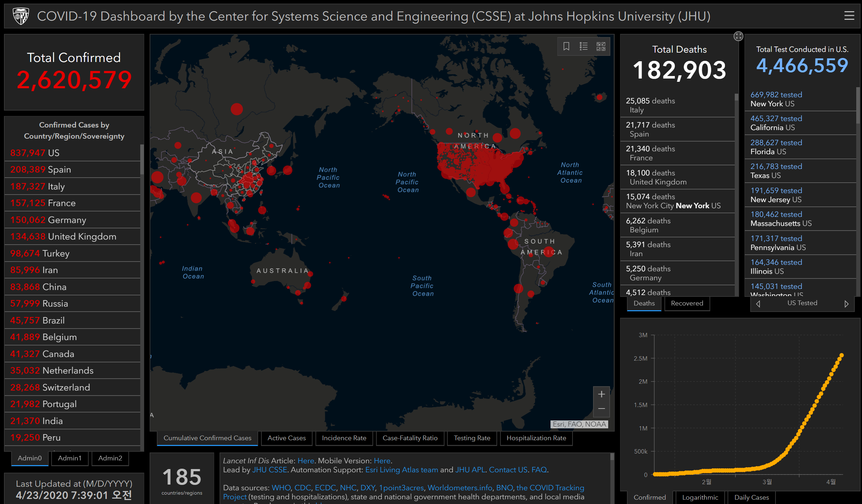Show the Recovered list tab
862x504 pixels.
click(x=687, y=303)
